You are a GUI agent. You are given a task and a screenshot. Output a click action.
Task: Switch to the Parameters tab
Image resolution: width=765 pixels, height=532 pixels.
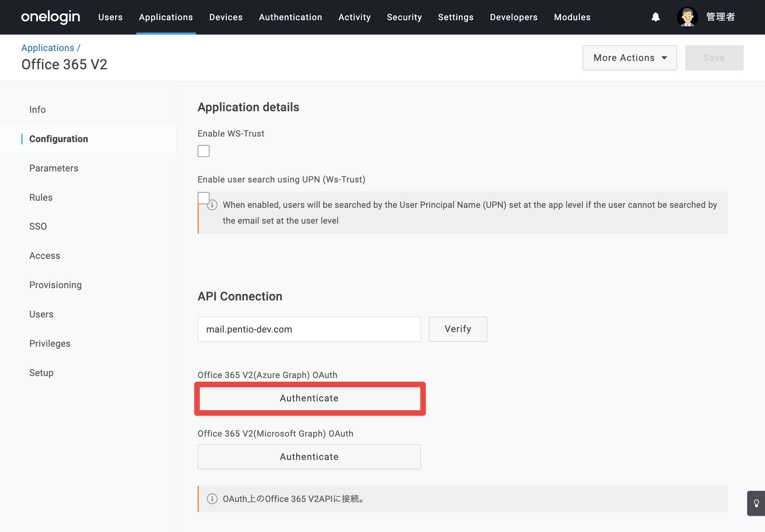tap(54, 168)
